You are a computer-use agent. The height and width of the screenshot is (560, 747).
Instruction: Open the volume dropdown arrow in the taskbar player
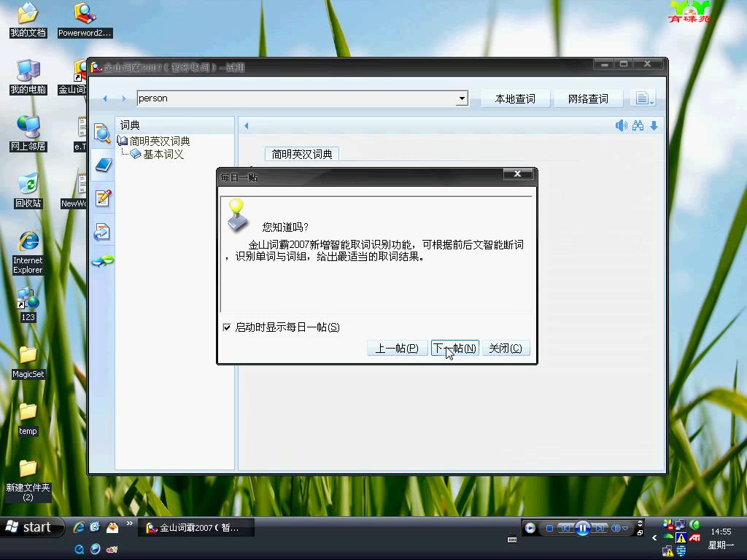click(625, 528)
